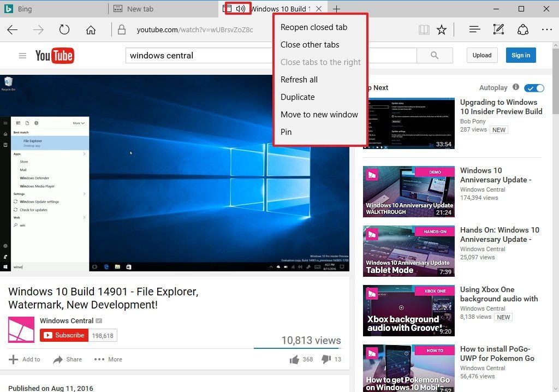Pin the current tab

286,132
